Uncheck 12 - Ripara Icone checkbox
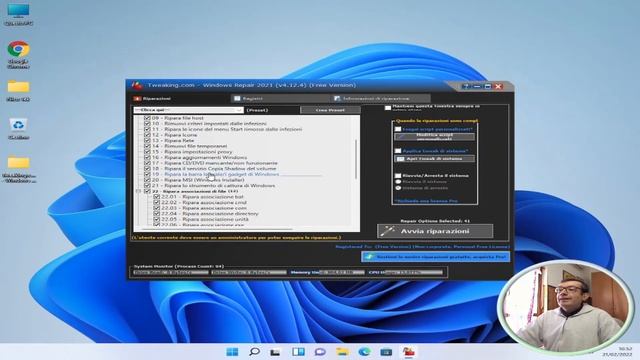The width and height of the screenshot is (640, 360). point(147,135)
